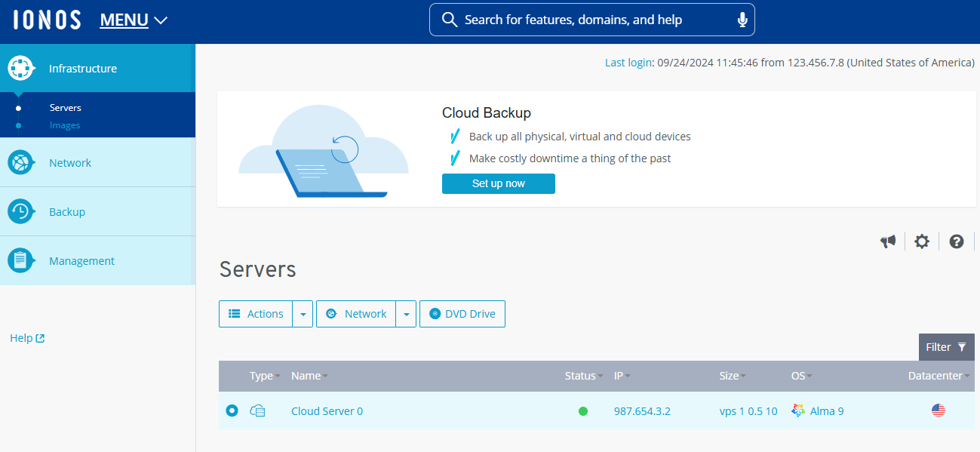The width and height of the screenshot is (980, 452).
Task: Expand the Network button dropdown arrow
Action: click(406, 314)
